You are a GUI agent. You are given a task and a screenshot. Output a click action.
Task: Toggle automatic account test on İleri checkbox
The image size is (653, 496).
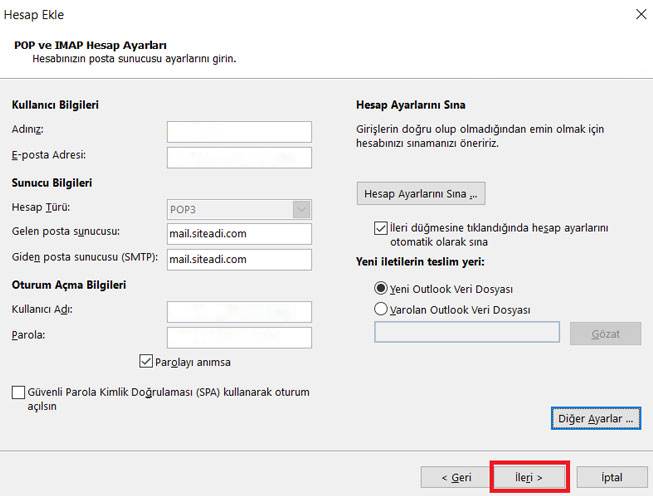(x=381, y=228)
